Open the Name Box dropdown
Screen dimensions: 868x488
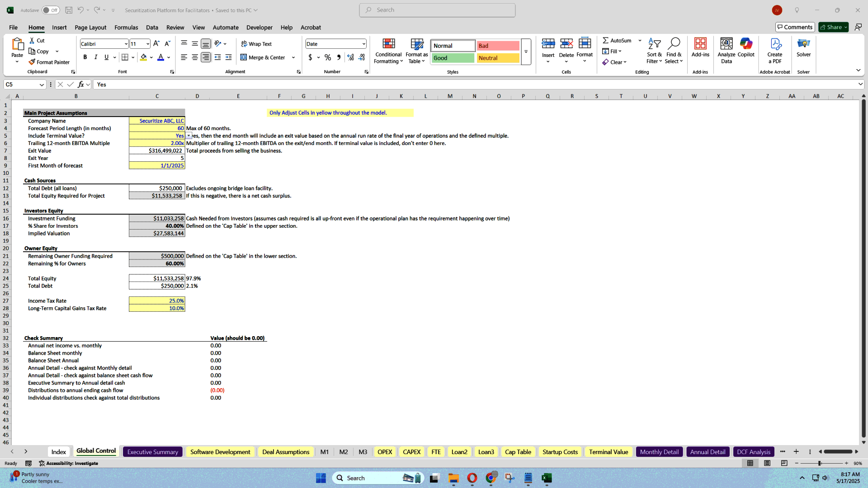click(42, 84)
